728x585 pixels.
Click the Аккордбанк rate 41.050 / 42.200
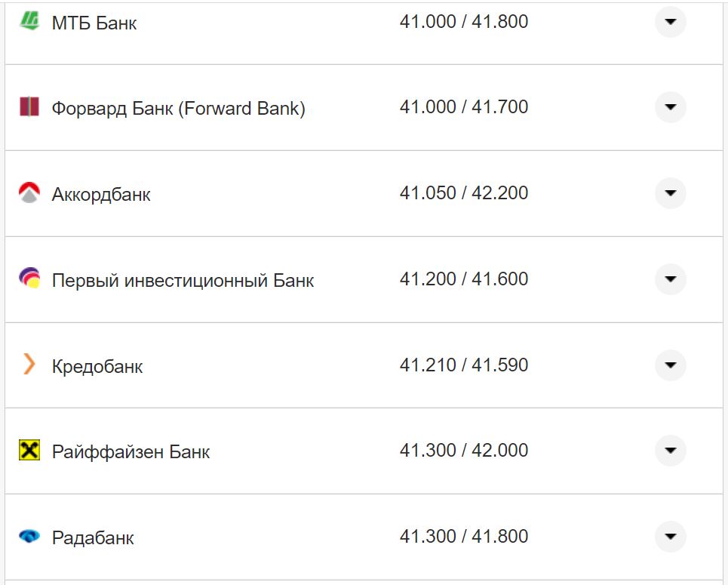[463, 193]
